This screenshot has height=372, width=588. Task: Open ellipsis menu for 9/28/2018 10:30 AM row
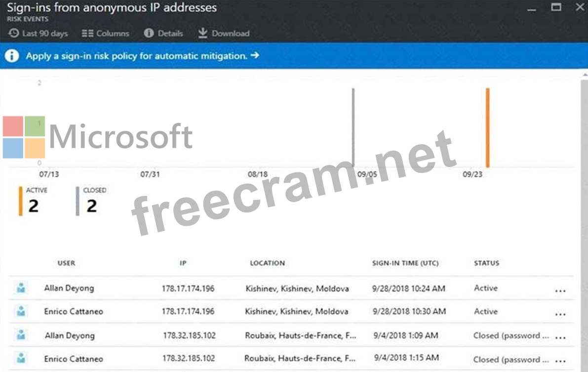point(560,314)
